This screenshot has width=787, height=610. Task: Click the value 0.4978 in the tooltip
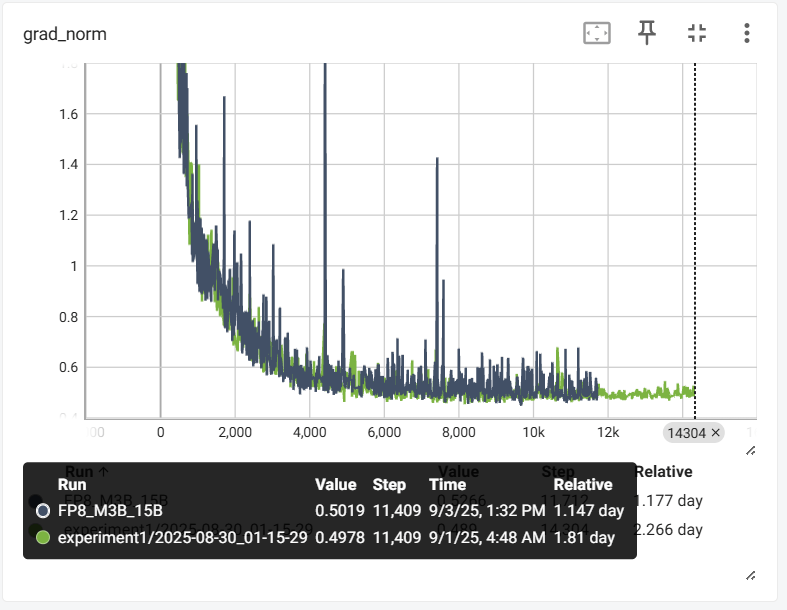[x=340, y=537]
